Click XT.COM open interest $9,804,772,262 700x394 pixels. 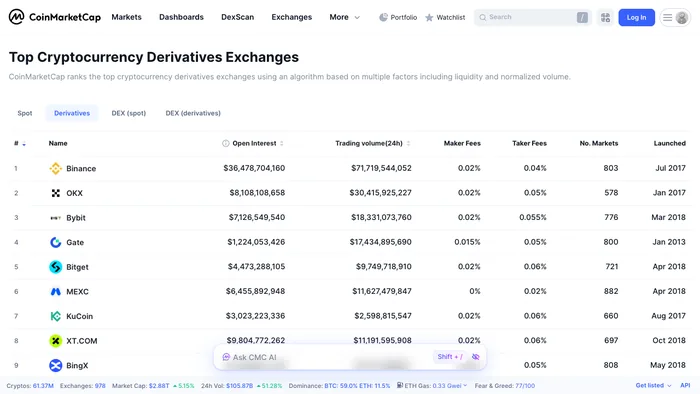(x=255, y=340)
